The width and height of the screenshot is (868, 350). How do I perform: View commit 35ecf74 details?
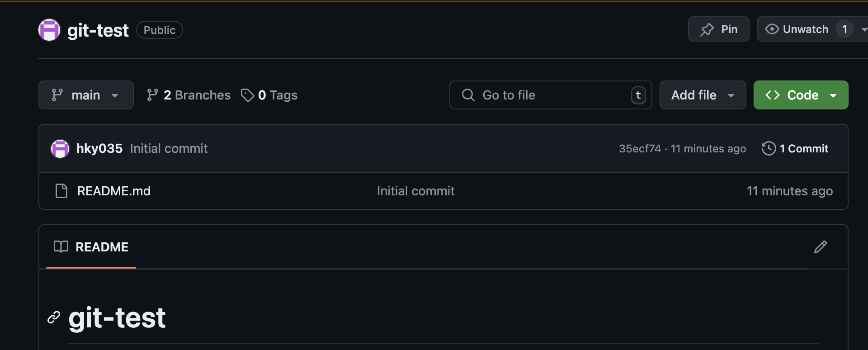(640, 148)
